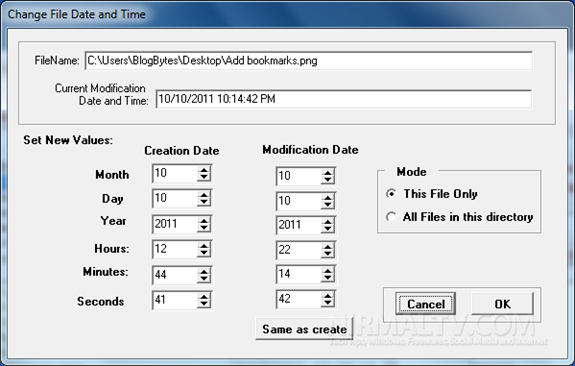575x366 pixels.
Task: Click the Creation Date seconds field showing 41
Action: [x=175, y=300]
